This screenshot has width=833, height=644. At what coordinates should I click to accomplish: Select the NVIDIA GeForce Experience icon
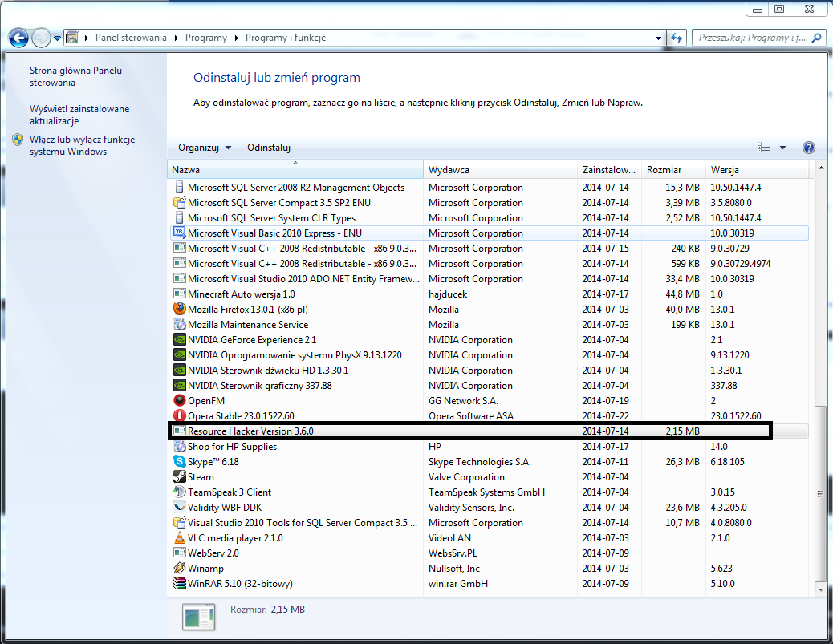point(180,340)
